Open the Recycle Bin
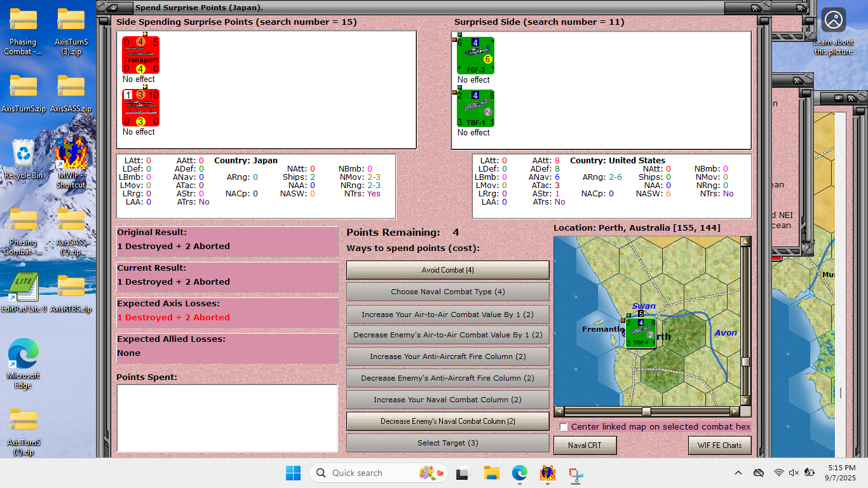This screenshot has height=488, width=868. [24, 159]
